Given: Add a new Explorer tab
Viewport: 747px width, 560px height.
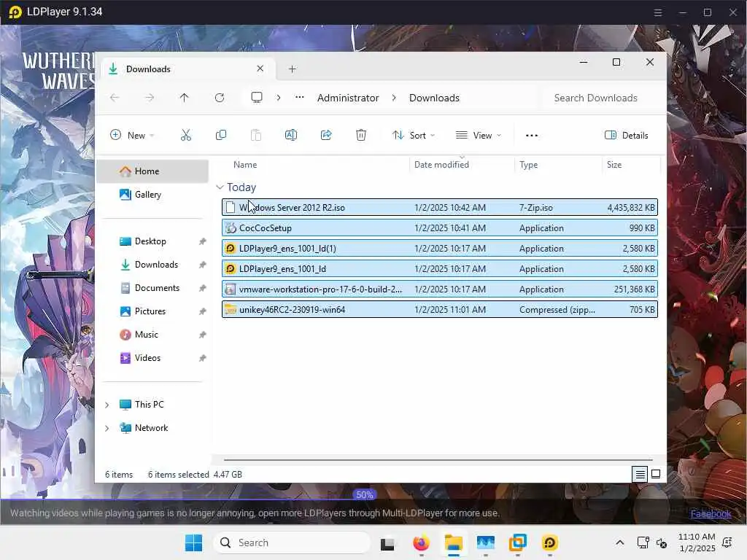Looking at the screenshot, I should 292,69.
